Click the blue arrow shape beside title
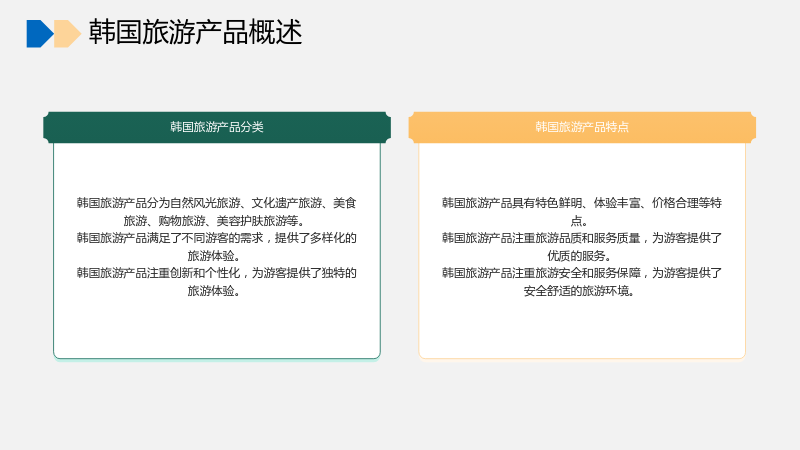Image resolution: width=800 pixels, height=450 pixels. click(x=40, y=34)
